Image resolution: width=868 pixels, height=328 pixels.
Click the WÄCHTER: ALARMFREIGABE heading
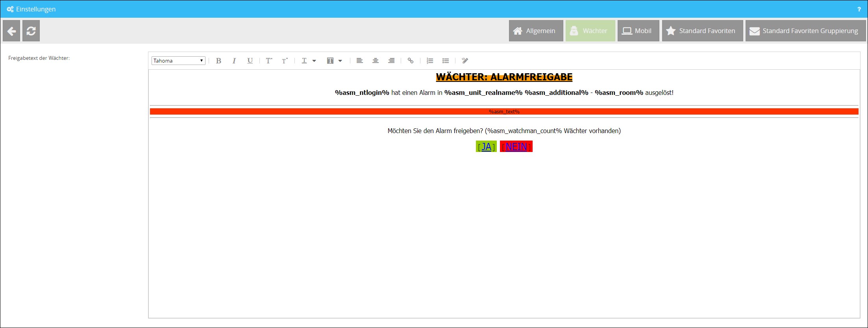(504, 77)
